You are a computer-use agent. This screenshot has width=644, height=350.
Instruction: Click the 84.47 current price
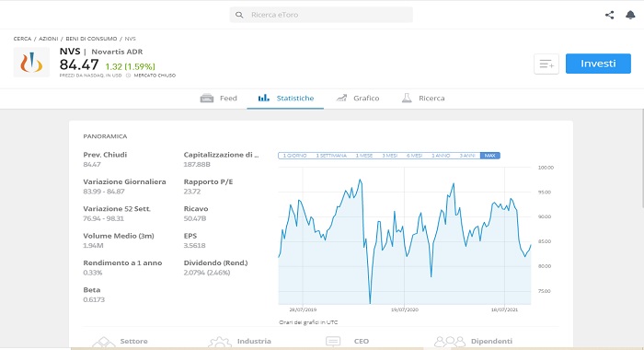pos(79,64)
